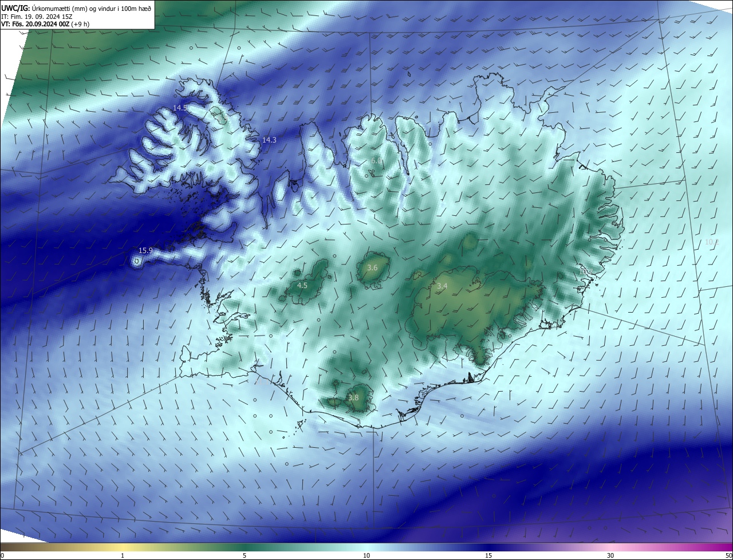Click the 5 tick on the color scale
The image size is (733, 560).
click(245, 555)
